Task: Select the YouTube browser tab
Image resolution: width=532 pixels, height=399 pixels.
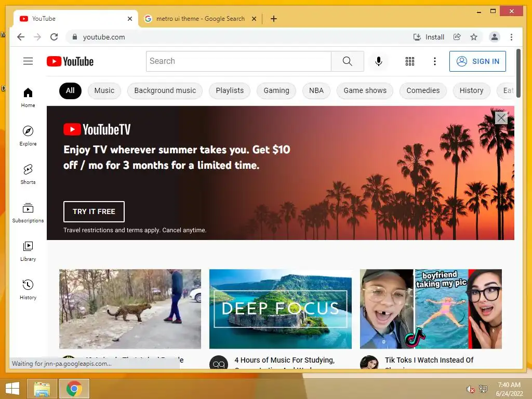Action: 76,19
